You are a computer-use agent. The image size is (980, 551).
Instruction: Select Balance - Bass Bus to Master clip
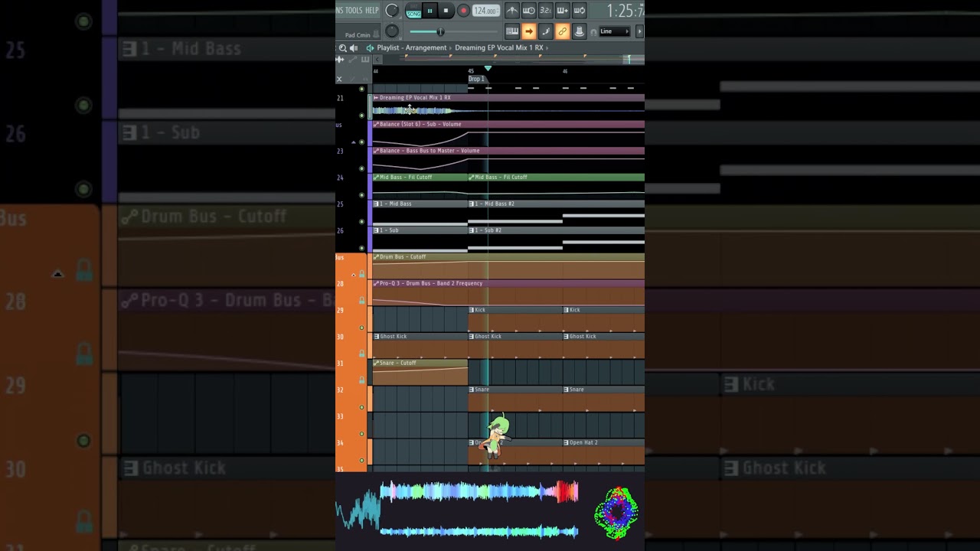click(508, 160)
